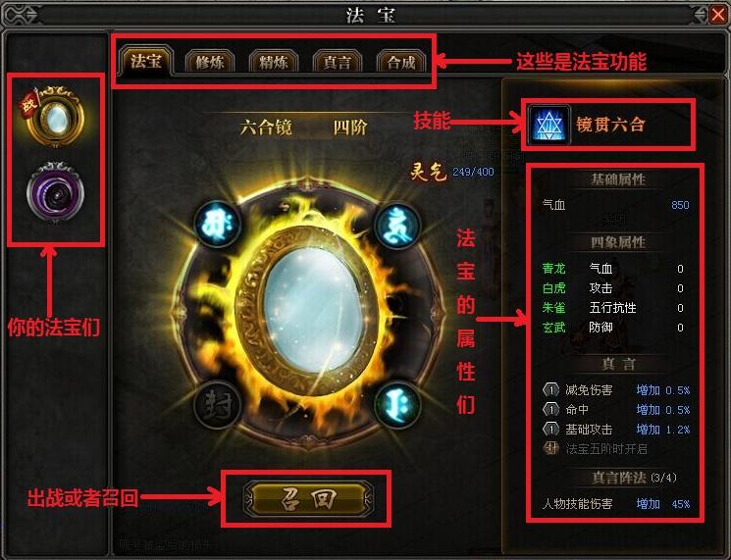Switch to the 合成 tab

[x=401, y=62]
